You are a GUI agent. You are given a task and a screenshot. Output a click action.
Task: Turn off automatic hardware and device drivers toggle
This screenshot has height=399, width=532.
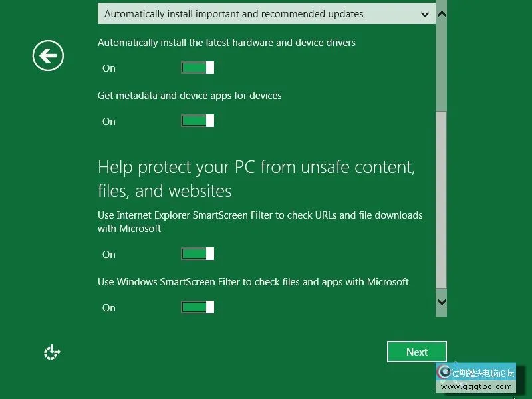tap(198, 68)
